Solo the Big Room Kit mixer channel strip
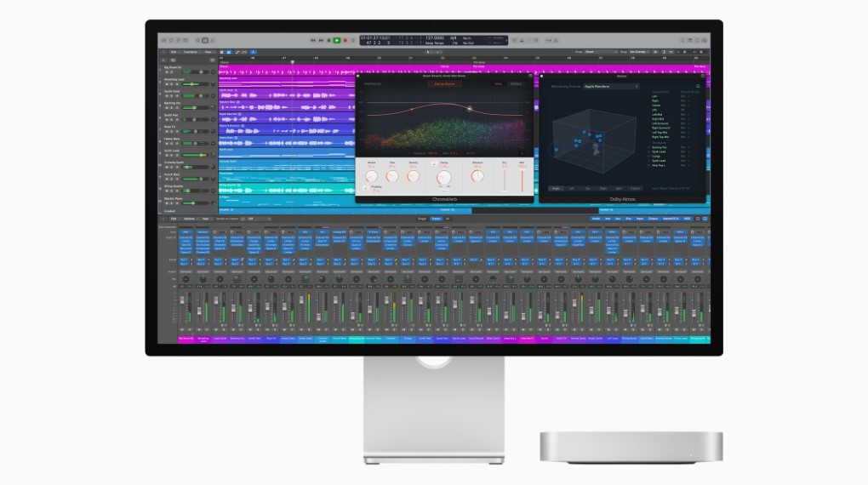 189,329
